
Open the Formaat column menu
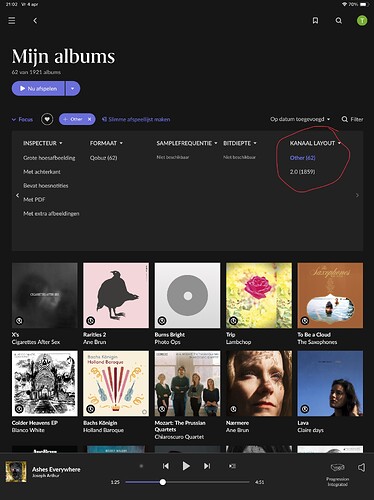click(106, 143)
